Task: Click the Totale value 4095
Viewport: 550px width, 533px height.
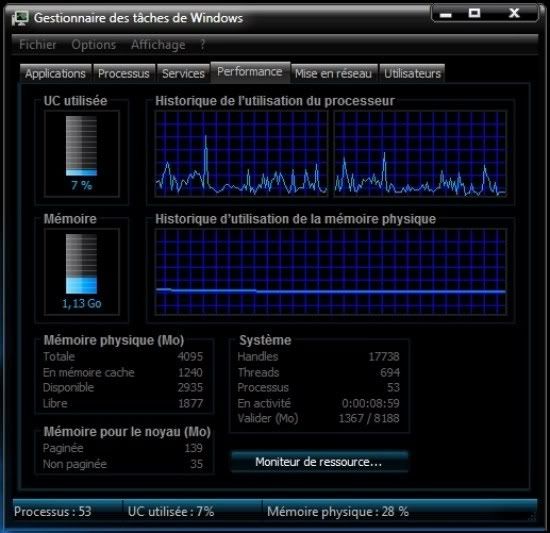Action: coord(190,357)
